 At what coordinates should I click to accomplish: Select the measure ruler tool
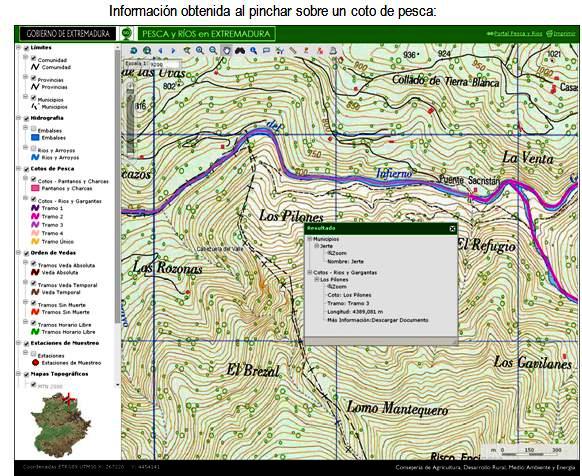293,50
